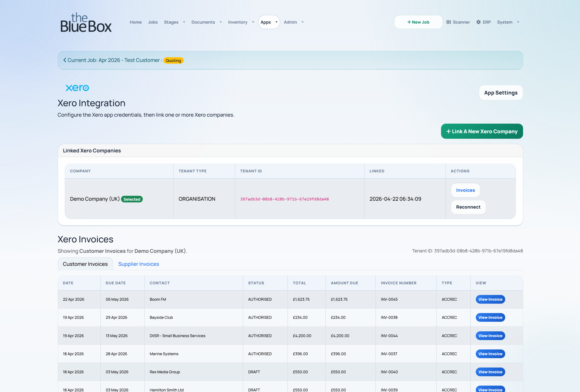Open the Admin dropdown
This screenshot has width=580, height=392.
(x=293, y=22)
